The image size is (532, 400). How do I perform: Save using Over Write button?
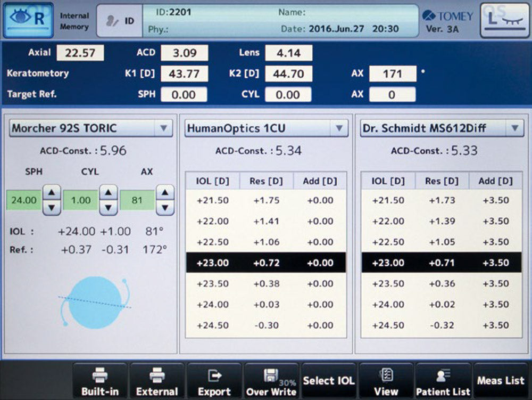(x=271, y=382)
